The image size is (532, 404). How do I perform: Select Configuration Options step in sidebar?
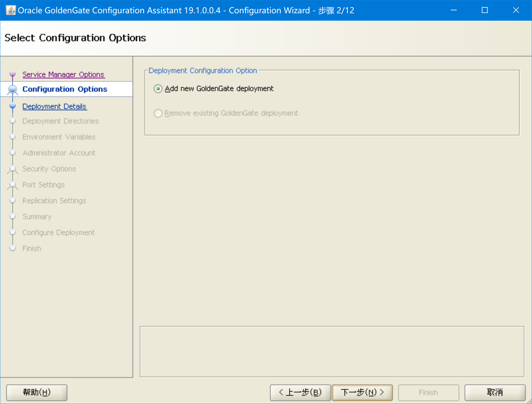65,89
